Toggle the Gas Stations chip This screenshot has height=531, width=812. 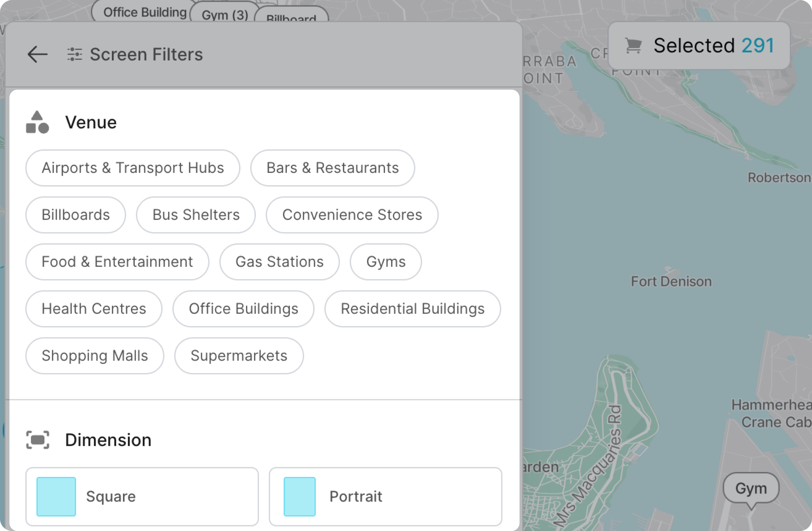point(279,262)
